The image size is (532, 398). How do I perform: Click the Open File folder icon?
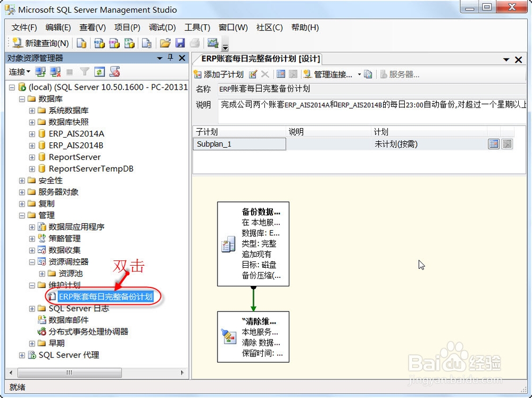[165, 43]
